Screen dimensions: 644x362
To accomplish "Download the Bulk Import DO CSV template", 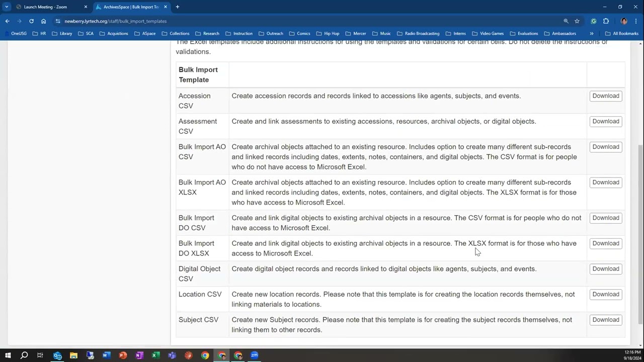I will point(606,218).
